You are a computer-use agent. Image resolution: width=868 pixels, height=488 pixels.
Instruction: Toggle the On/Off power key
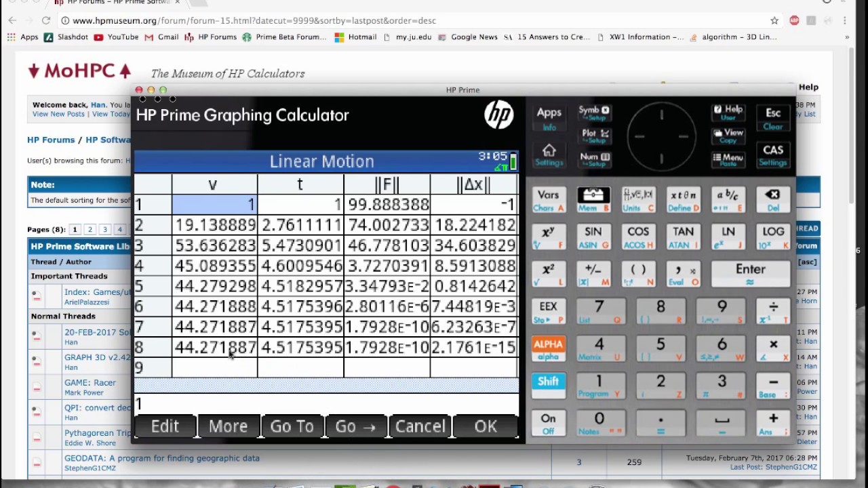548,424
